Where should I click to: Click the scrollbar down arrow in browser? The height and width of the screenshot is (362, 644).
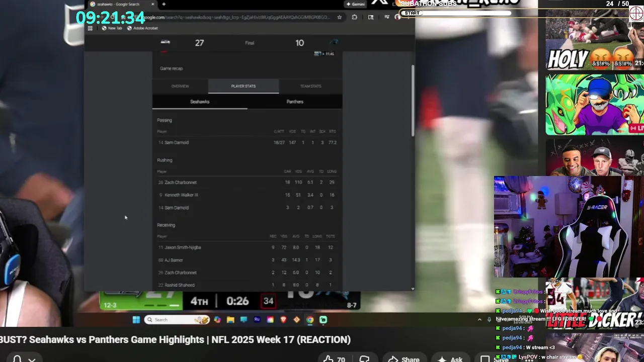(x=413, y=289)
